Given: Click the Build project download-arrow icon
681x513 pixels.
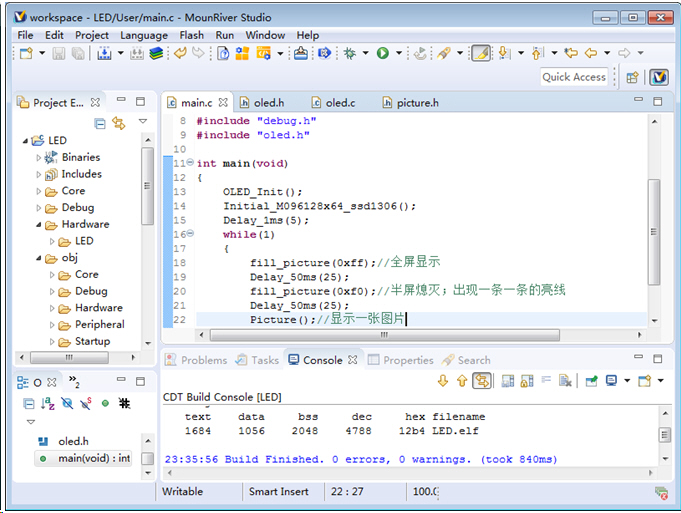Looking at the screenshot, I should 104,53.
